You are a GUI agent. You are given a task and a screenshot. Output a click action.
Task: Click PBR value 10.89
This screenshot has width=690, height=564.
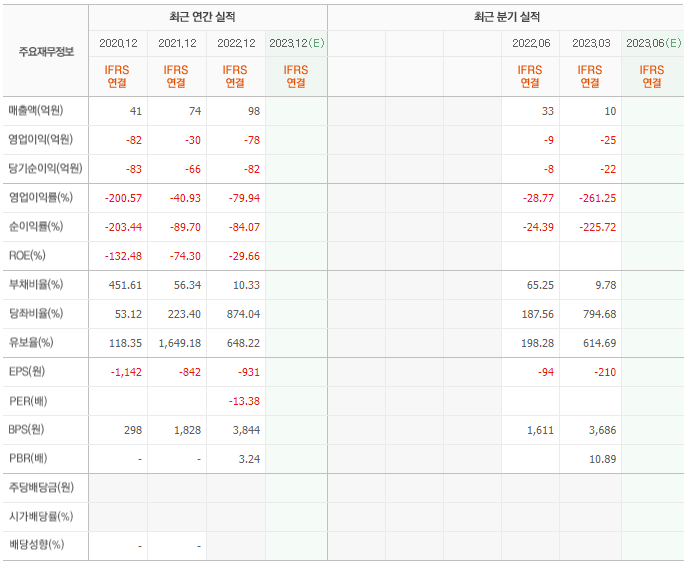tap(602, 459)
